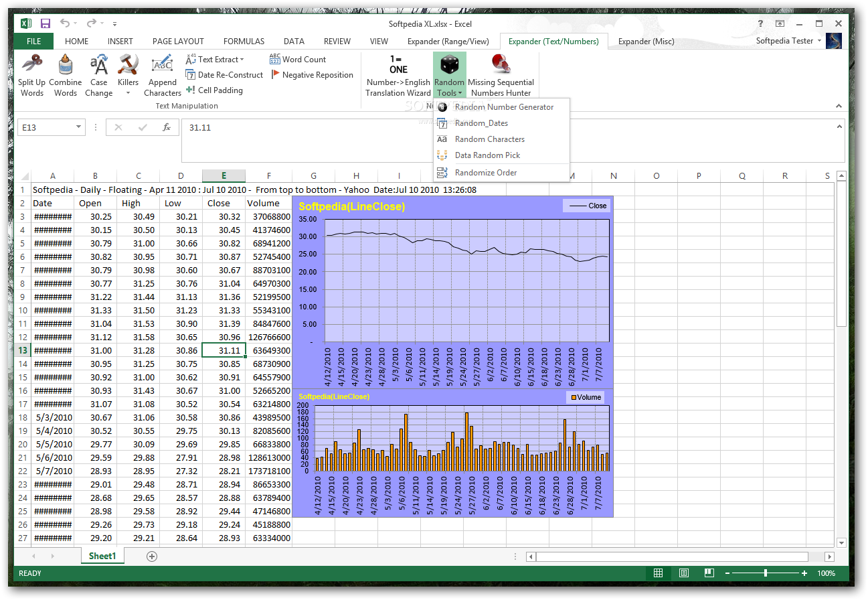Click the 100% zoom level

click(x=827, y=573)
